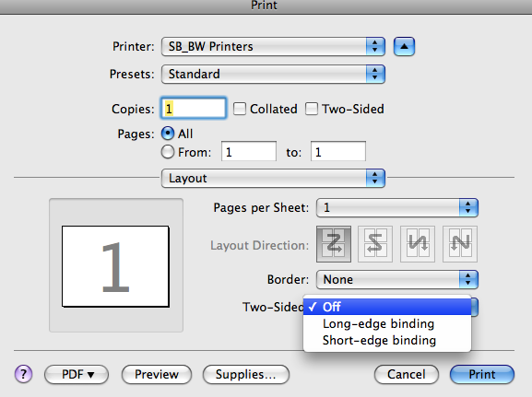532x397 pixels.
Task: Choose the top-down right-to-left N layout icon
Action: point(460,244)
